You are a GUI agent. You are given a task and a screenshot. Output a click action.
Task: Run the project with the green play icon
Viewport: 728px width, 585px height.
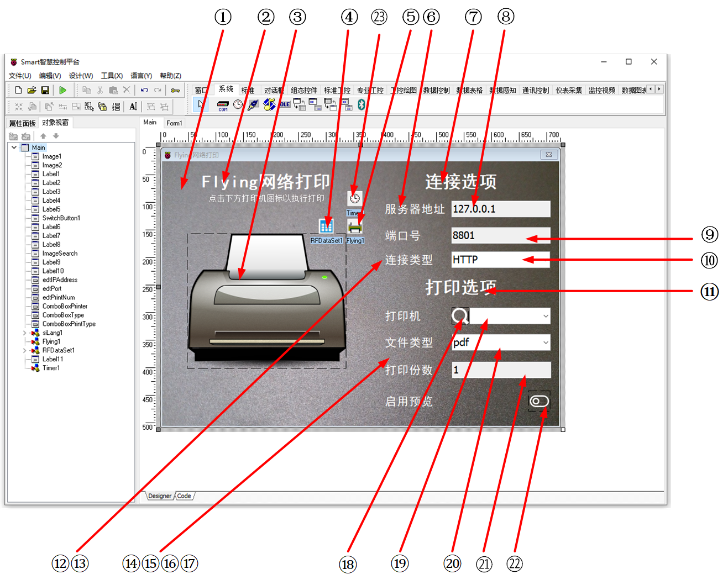[x=63, y=90]
